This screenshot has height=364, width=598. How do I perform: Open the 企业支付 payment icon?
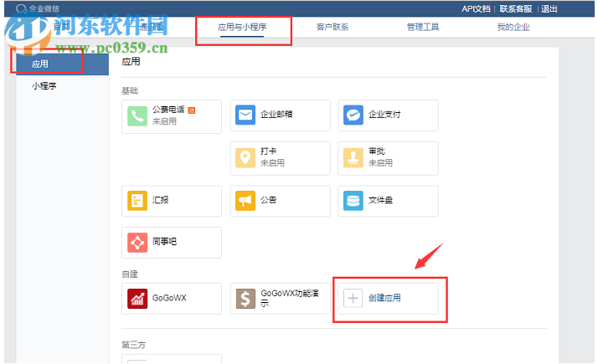click(353, 115)
